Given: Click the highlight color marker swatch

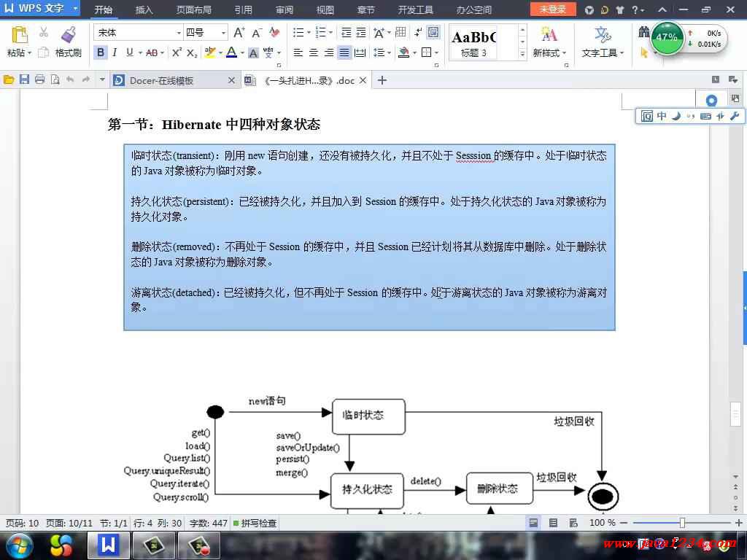Looking at the screenshot, I should pyautogui.click(x=209, y=52).
